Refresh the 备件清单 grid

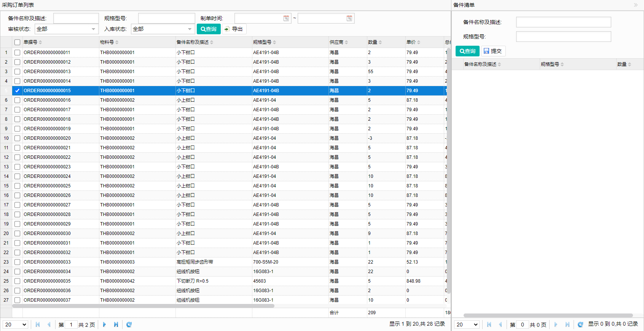click(x=580, y=325)
